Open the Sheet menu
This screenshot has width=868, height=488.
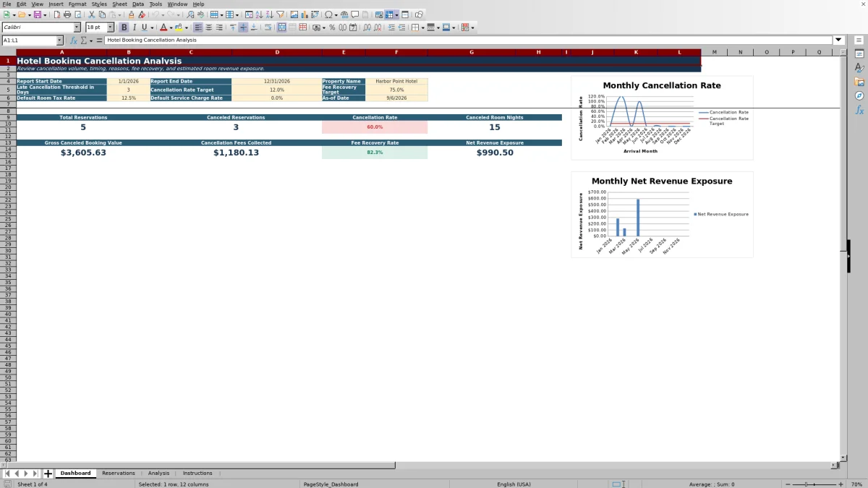pyautogui.click(x=119, y=4)
